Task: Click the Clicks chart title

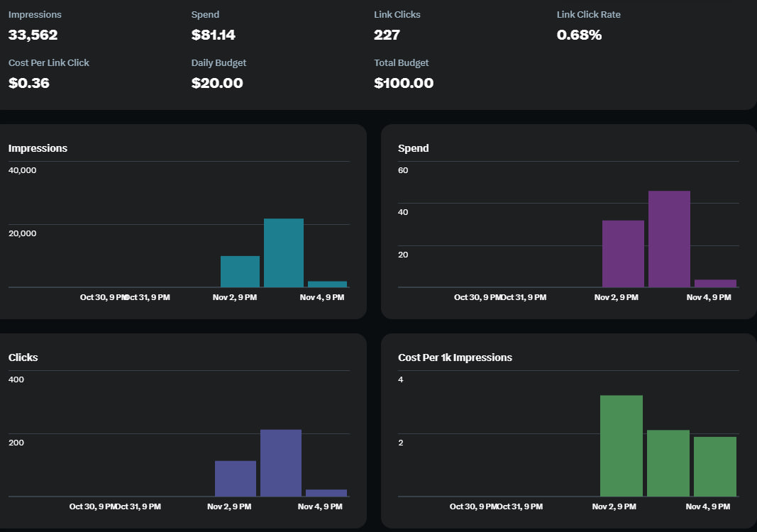Action: tap(23, 358)
